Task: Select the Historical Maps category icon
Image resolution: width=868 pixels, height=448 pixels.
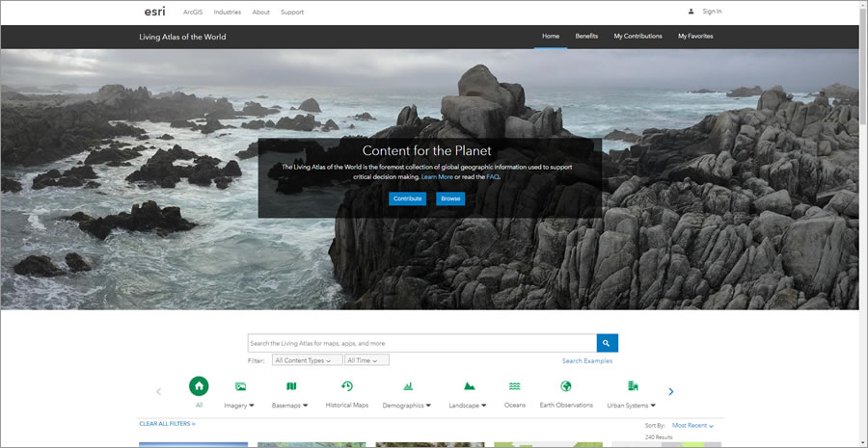Action: pos(347,386)
